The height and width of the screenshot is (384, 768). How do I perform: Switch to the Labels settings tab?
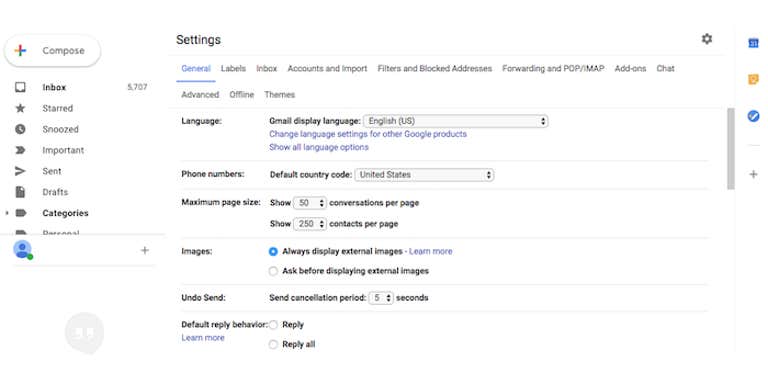point(233,69)
